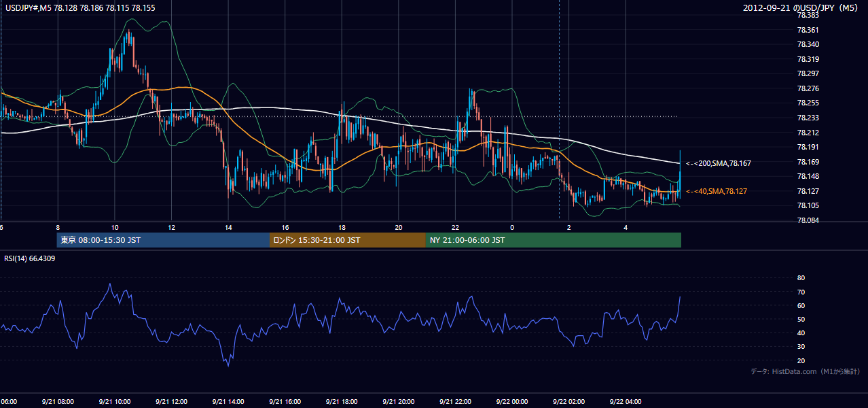Click RSI scale value 70
This screenshot has height=408, width=868.
(801, 292)
